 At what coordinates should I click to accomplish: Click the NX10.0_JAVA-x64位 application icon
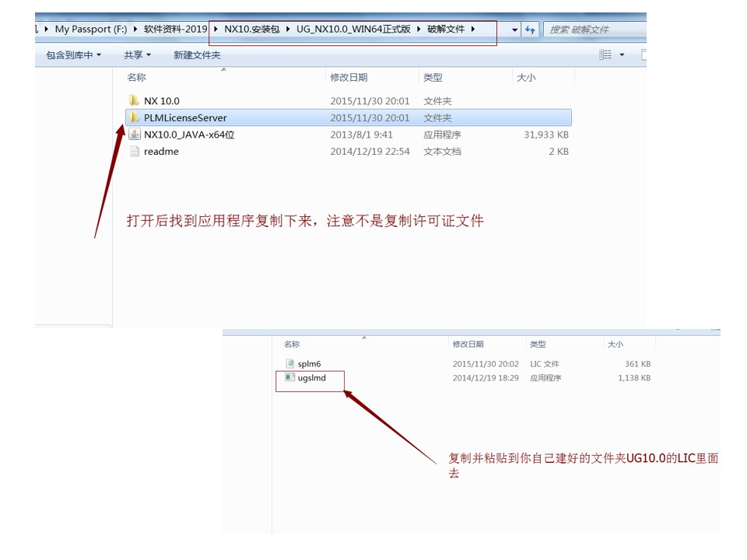(x=135, y=135)
